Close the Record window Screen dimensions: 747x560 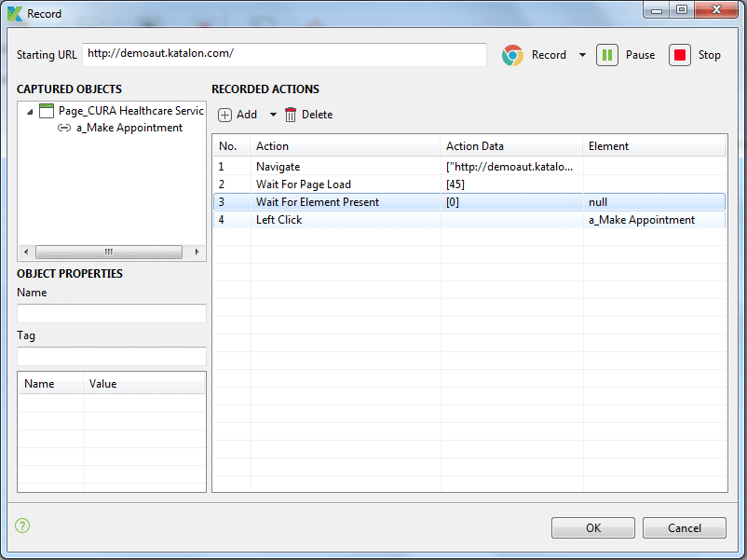(716, 10)
